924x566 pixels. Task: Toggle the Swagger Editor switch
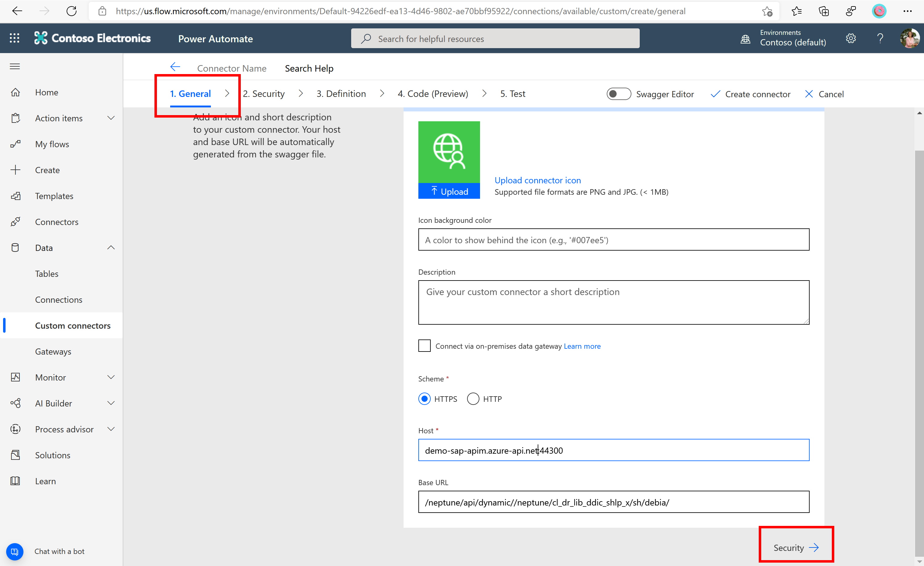pos(617,94)
